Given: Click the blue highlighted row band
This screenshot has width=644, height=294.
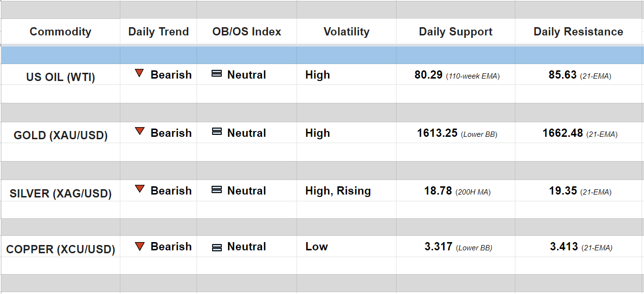Looking at the screenshot, I should 322,55.
